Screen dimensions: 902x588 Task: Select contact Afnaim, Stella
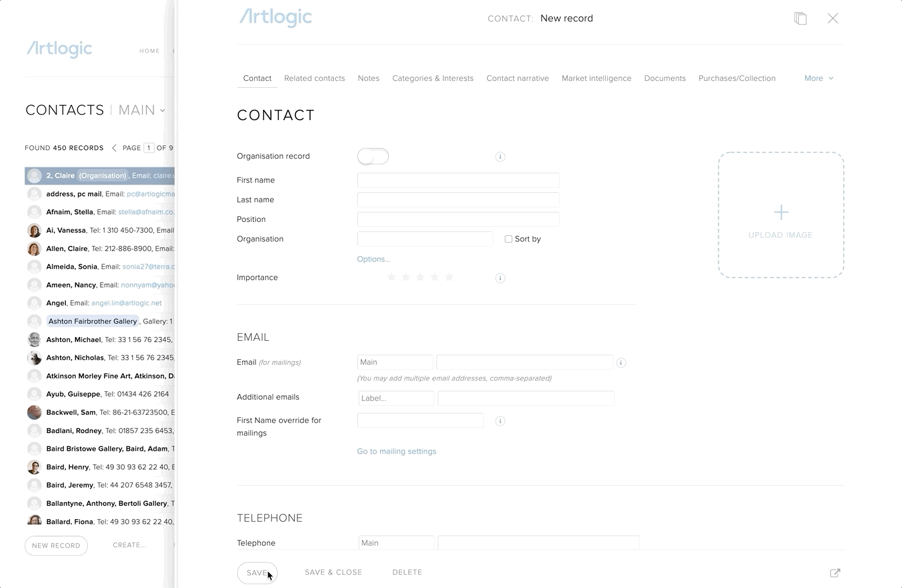pyautogui.click(x=99, y=212)
